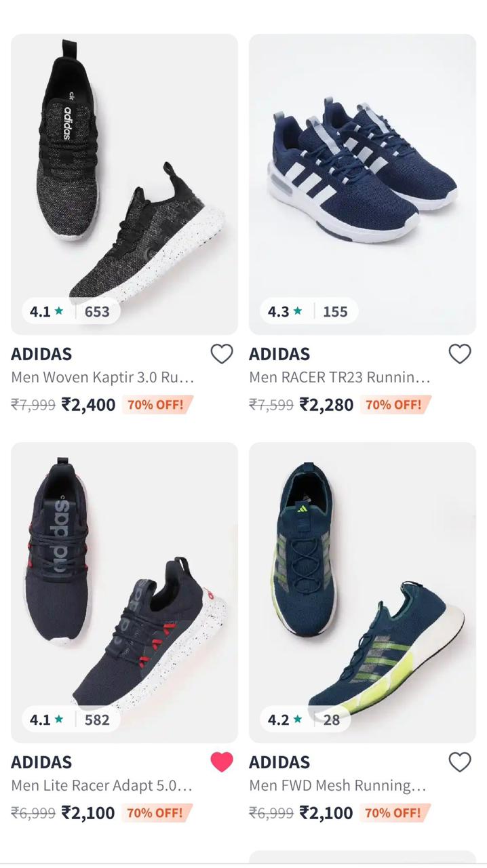Tap the heart icon for RACER TR23 shoes
This screenshot has height=868, width=487.
460,354
